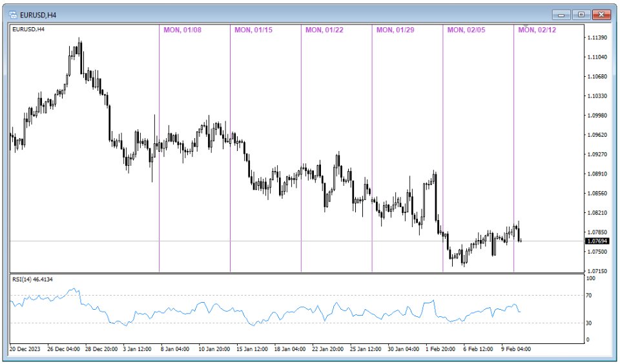Click price scale value 1.08910
Viewport: 620px width, 364px height.
tap(597, 174)
